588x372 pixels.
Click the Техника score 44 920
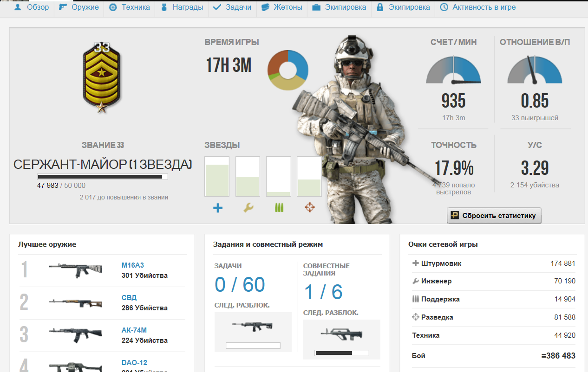565,335
